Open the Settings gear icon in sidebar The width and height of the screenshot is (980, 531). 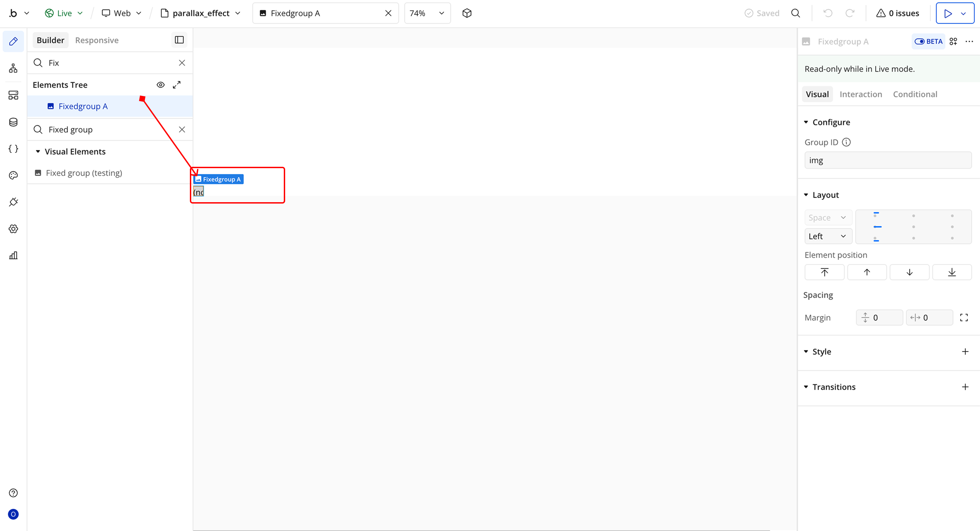[13, 229]
